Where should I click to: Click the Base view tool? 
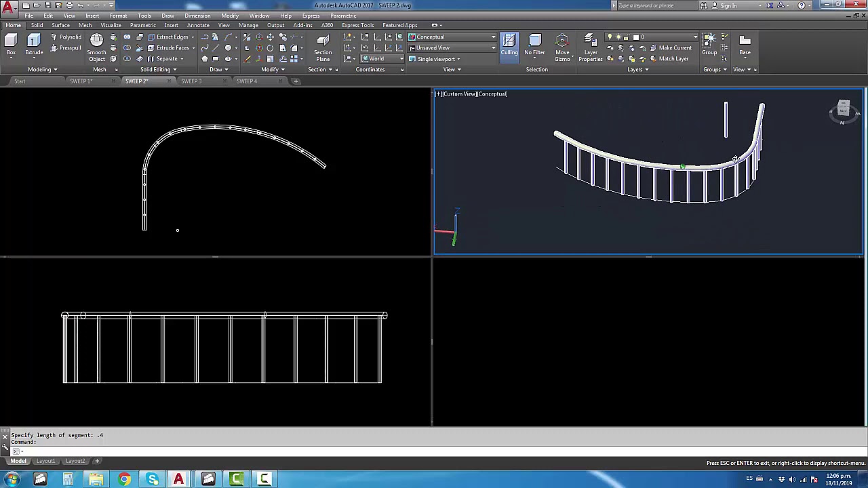point(745,45)
